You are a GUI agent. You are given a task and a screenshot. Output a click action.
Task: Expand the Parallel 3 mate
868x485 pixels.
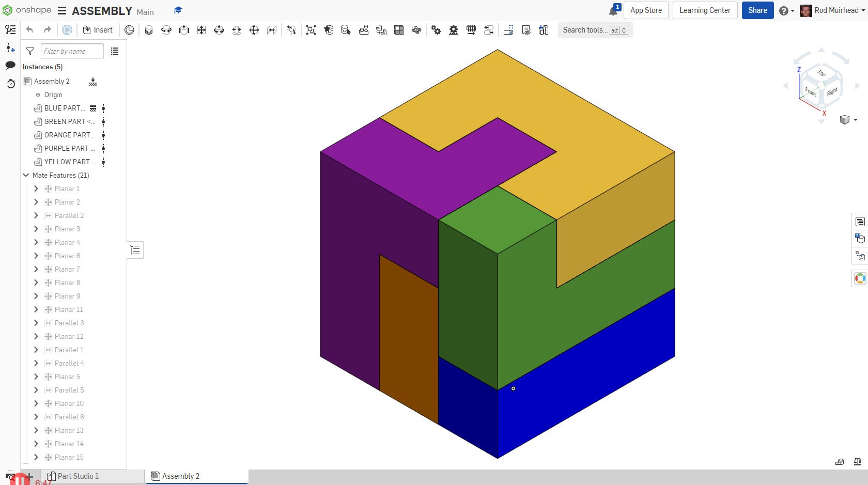[36, 323]
